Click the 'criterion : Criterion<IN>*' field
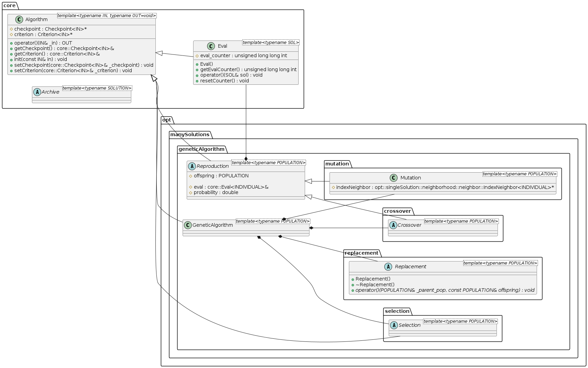The width and height of the screenshot is (588, 368). [43, 34]
